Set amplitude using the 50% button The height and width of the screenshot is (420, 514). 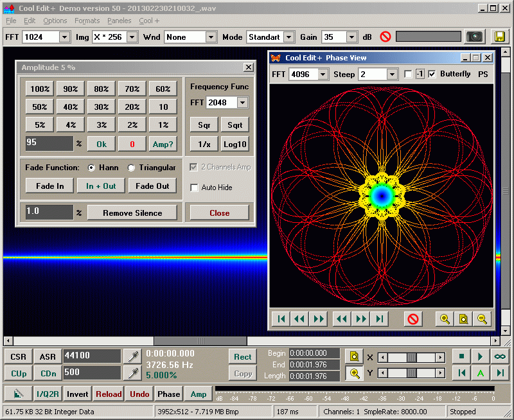tap(40, 107)
